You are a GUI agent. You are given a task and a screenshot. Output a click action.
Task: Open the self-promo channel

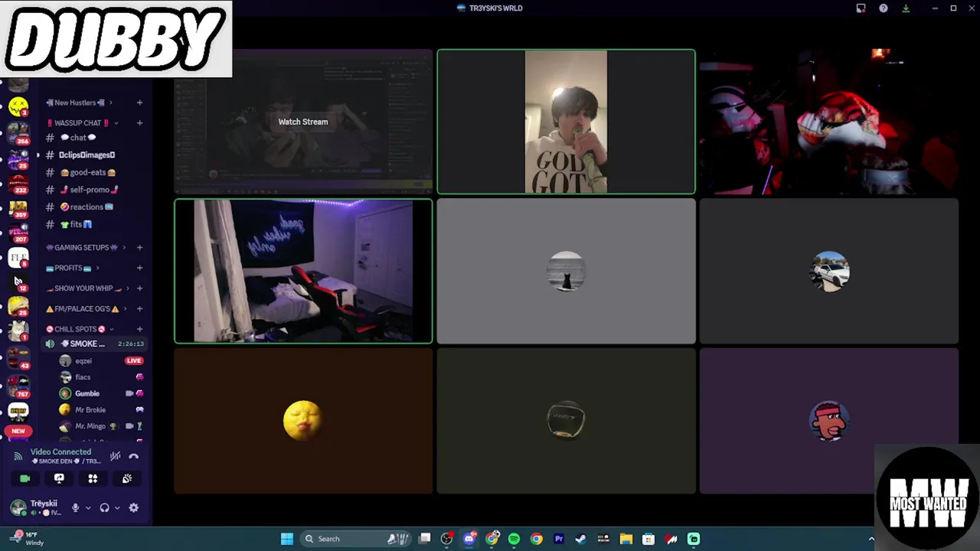click(93, 190)
